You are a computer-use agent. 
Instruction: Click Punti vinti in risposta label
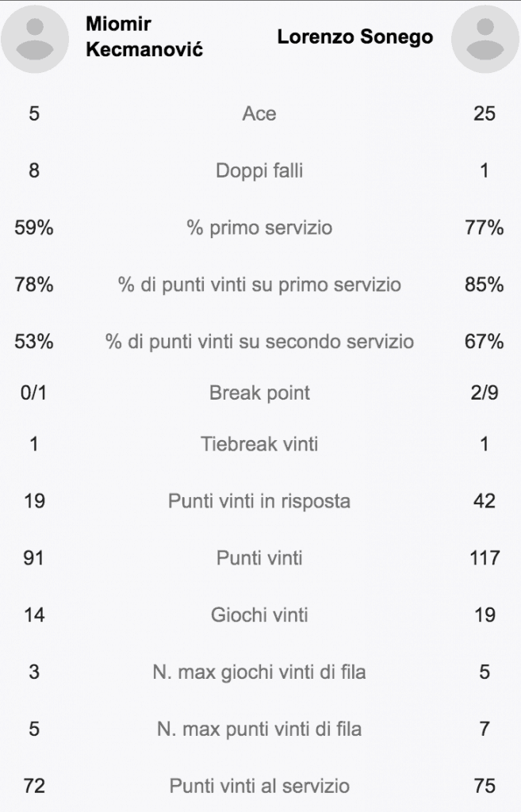pos(259,501)
